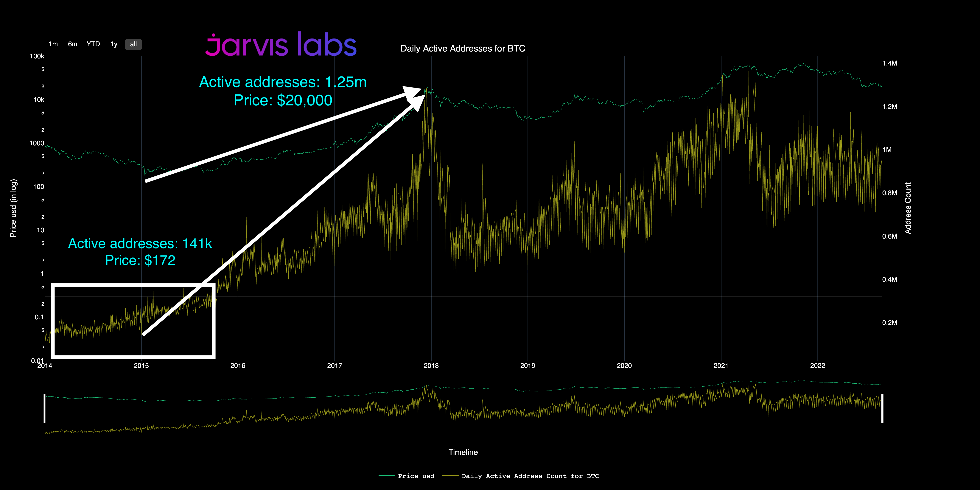Screen dimensions: 980x490
Task: Click the 2021 x-axis label
Action: (x=721, y=366)
